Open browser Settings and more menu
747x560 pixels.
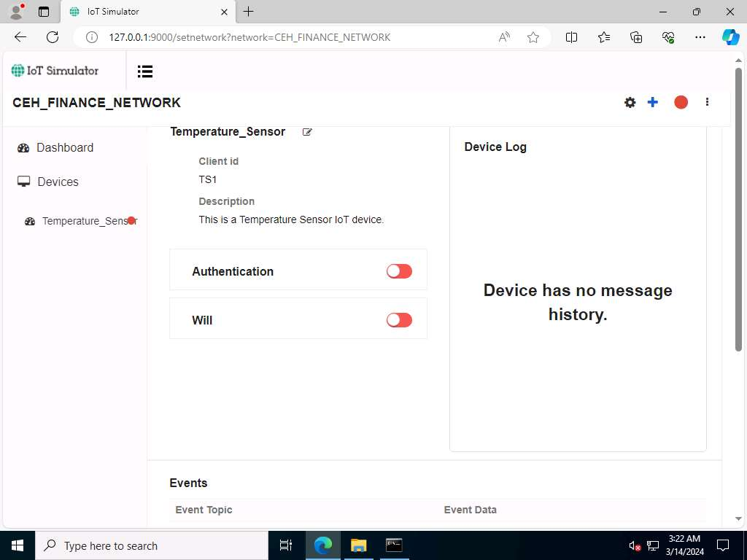pyautogui.click(x=700, y=37)
